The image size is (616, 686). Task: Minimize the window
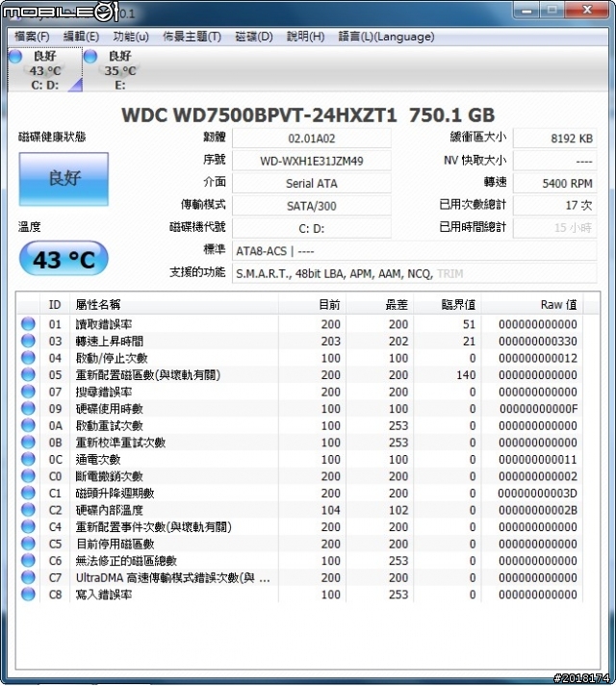(x=527, y=10)
